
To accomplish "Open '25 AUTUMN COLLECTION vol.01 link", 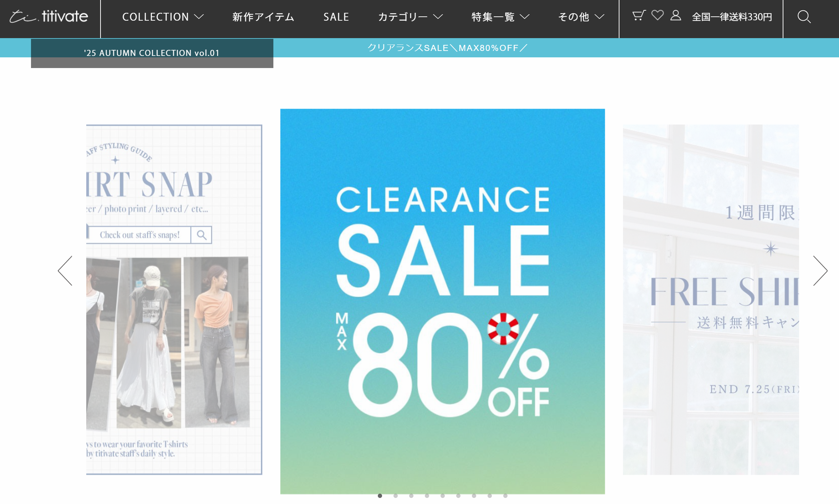I will 152,53.
